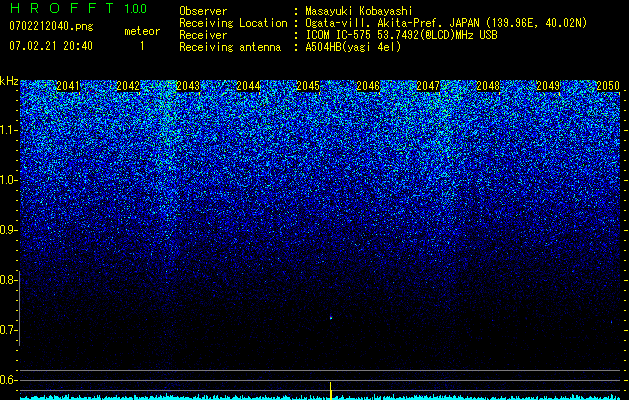Click the 2044 time marker
Screen dimensions: 629x400
[248, 86]
